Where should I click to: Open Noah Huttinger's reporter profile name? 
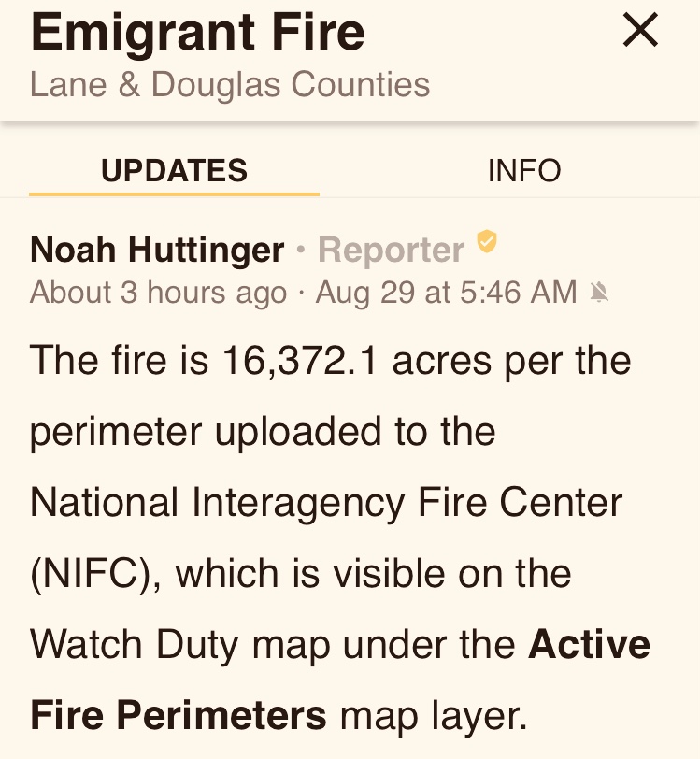[x=157, y=250]
